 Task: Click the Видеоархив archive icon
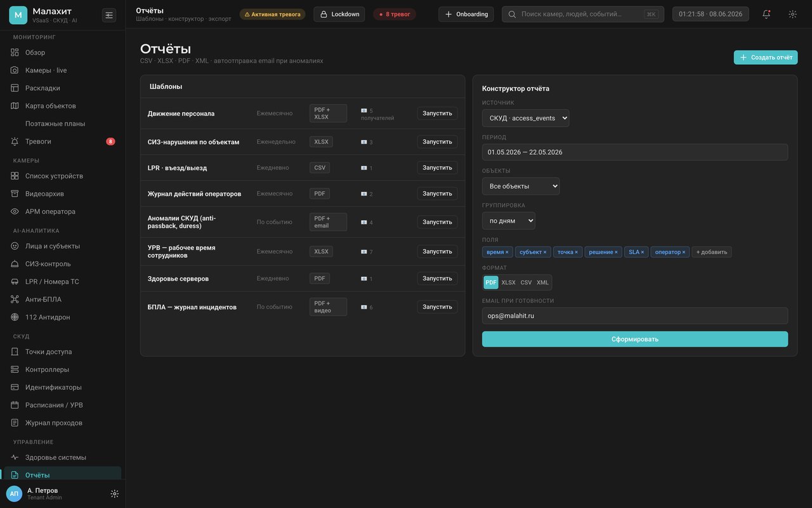pos(15,194)
